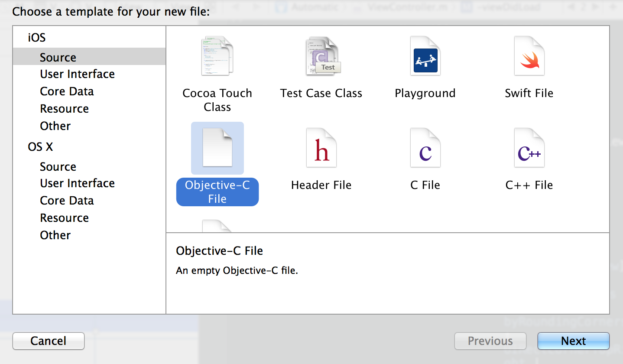The width and height of the screenshot is (623, 364).
Task: Pick the Playground template icon
Action: pos(425,56)
